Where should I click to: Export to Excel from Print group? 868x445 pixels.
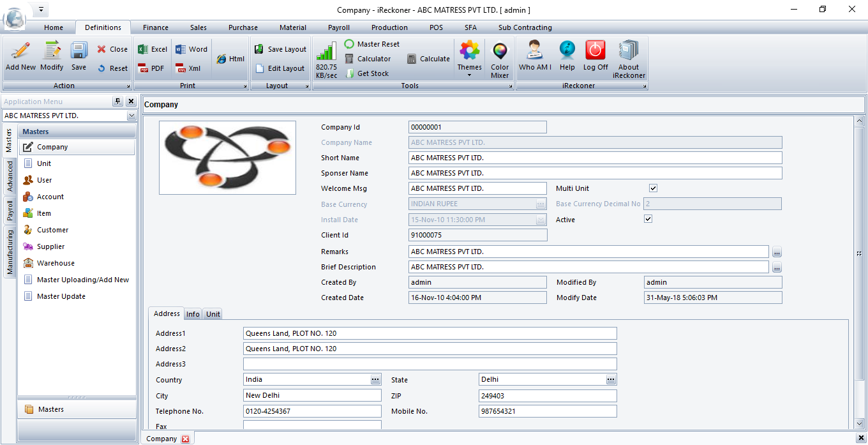pos(153,49)
